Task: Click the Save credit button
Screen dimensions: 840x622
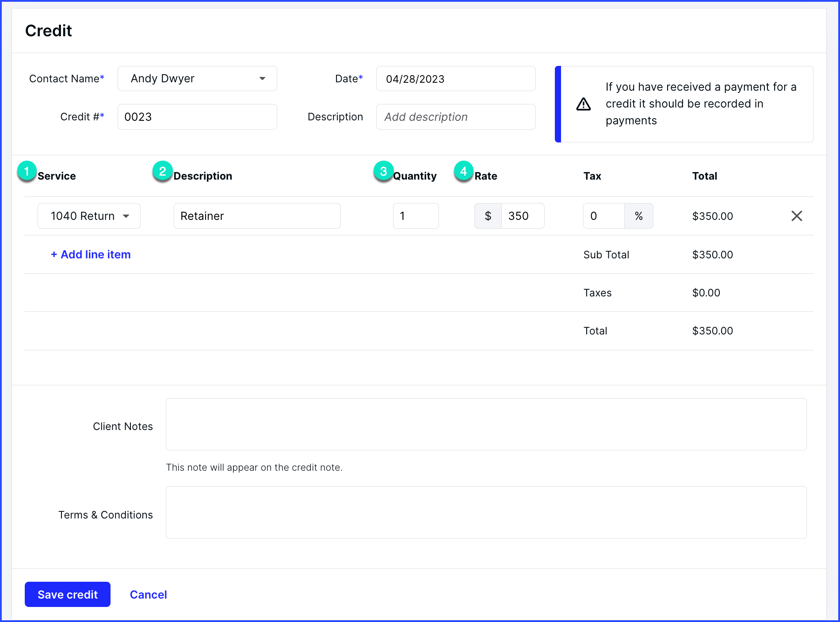Action: 67,595
